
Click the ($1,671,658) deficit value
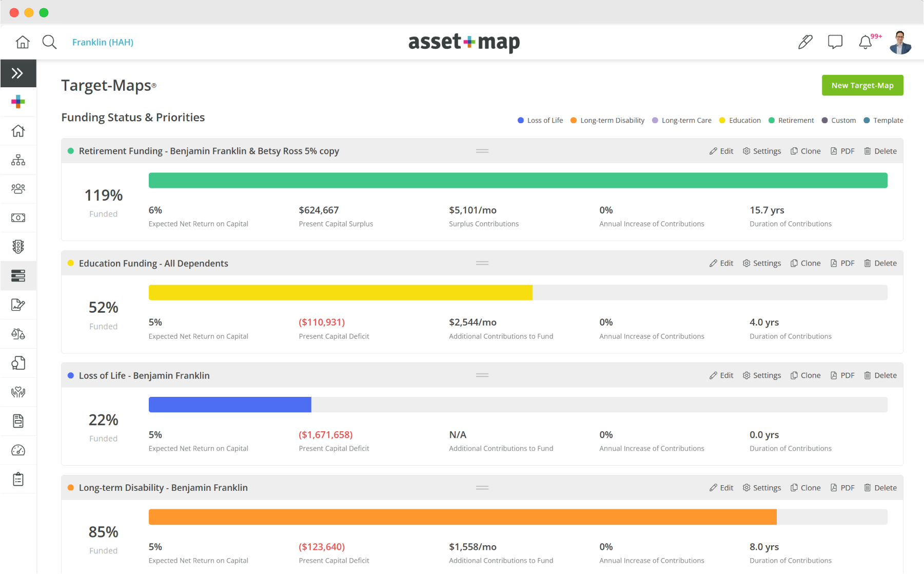point(326,434)
